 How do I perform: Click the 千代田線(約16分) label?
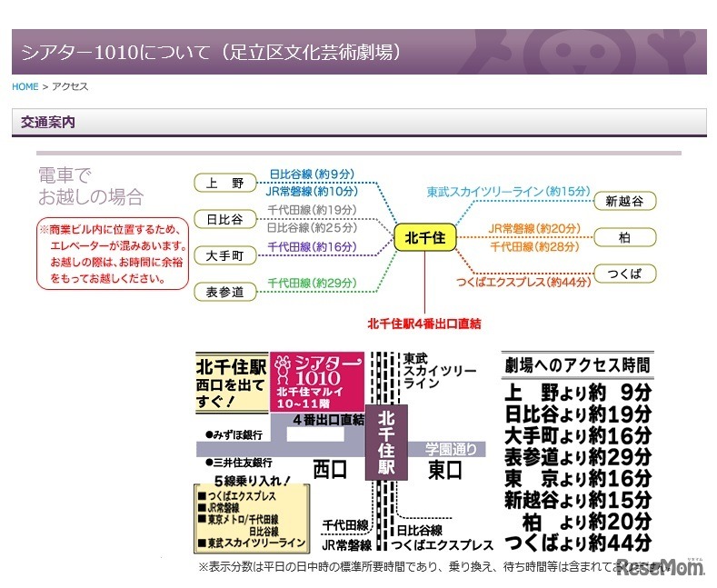pos(312,247)
